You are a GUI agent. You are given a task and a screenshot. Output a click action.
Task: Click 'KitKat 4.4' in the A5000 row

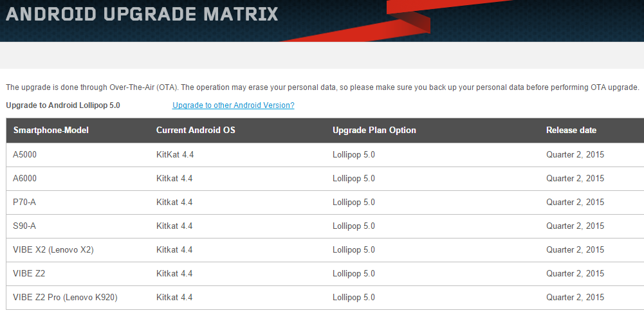[x=174, y=155]
